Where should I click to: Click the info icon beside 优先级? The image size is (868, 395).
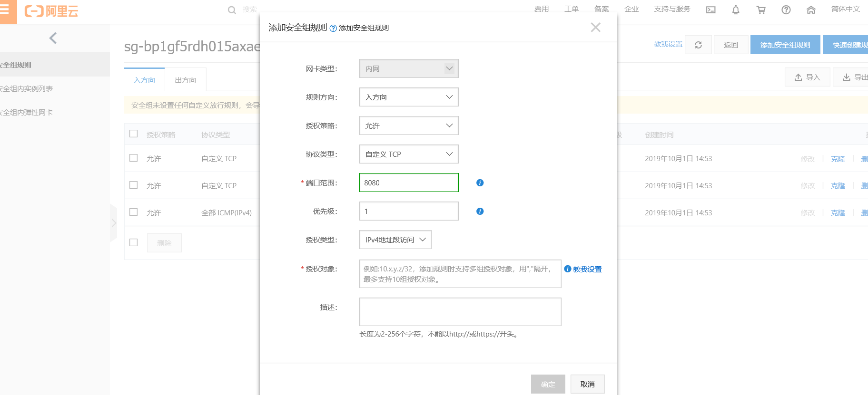[480, 211]
